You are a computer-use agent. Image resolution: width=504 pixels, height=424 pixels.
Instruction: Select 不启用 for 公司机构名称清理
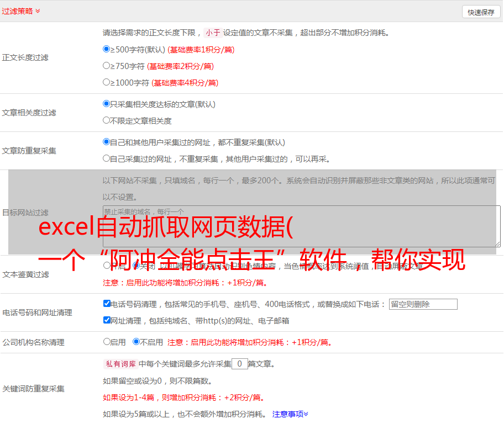click(136, 342)
